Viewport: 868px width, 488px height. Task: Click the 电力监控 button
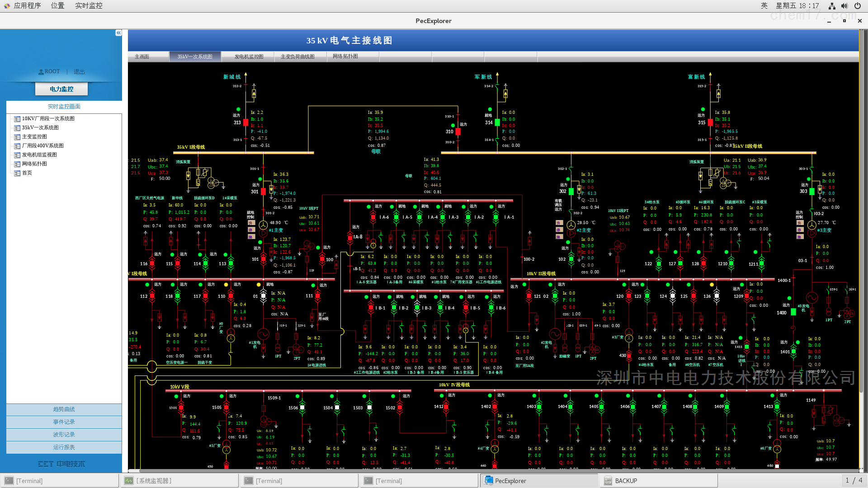pos(61,89)
